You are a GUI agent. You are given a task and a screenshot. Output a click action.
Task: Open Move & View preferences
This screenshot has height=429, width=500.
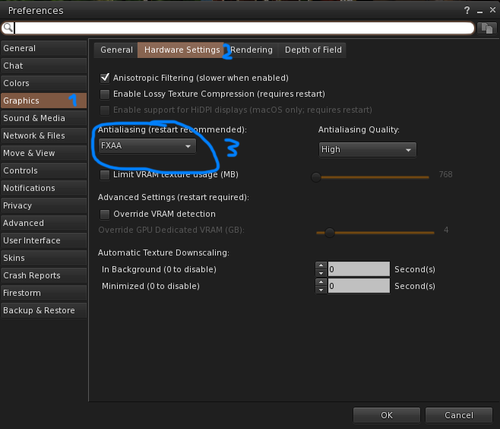tap(44, 153)
